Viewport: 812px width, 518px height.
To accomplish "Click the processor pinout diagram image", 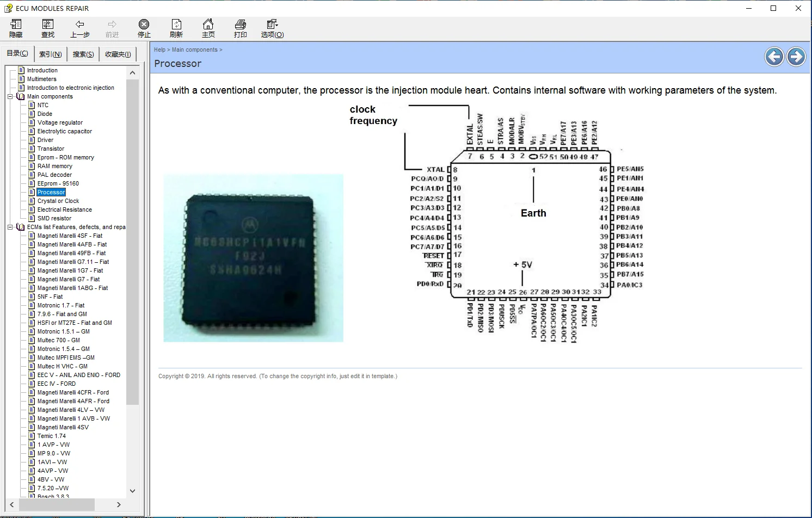I will pyautogui.click(x=496, y=224).
